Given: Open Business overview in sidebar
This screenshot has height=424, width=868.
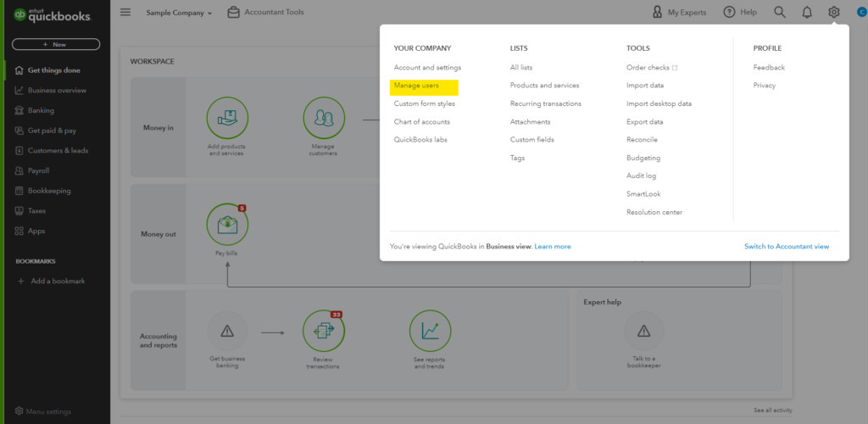Looking at the screenshot, I should 57,90.
